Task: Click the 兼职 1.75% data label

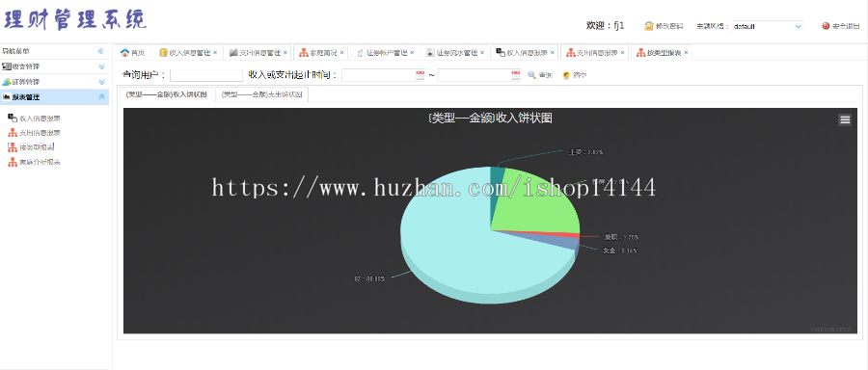Action: point(621,237)
